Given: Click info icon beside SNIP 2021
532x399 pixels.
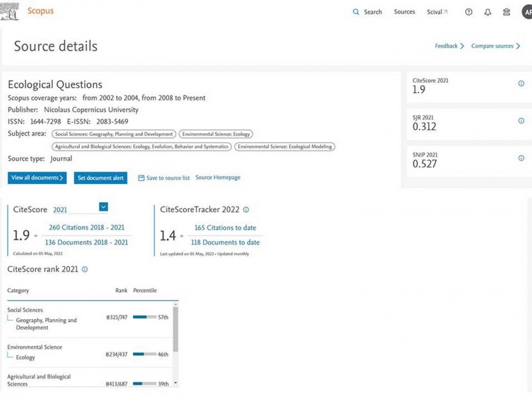Looking at the screenshot, I should pos(521,158).
